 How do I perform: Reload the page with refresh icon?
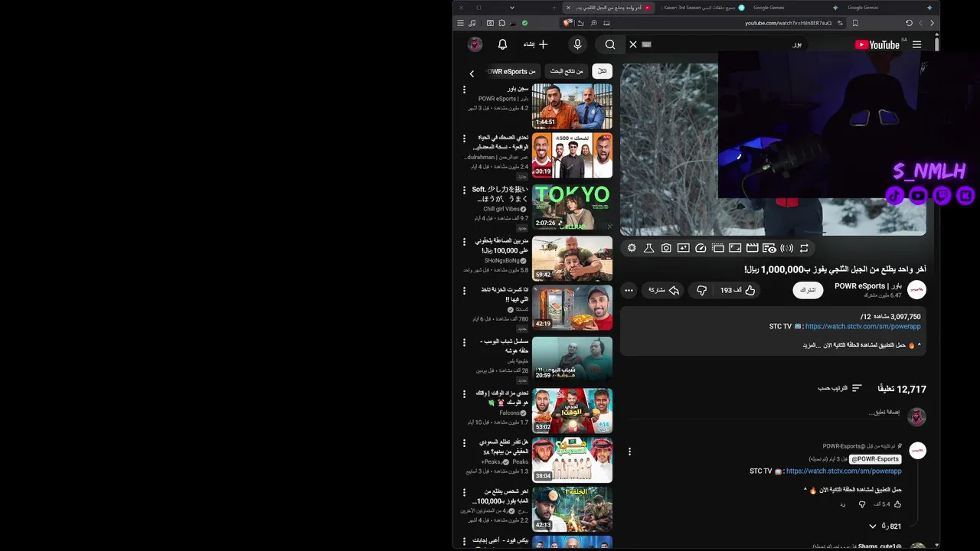[x=909, y=23]
